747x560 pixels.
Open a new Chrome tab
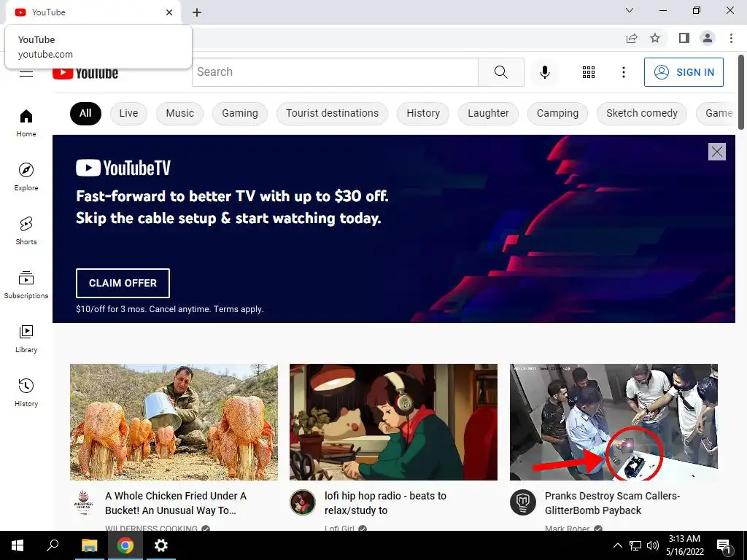[x=197, y=12]
